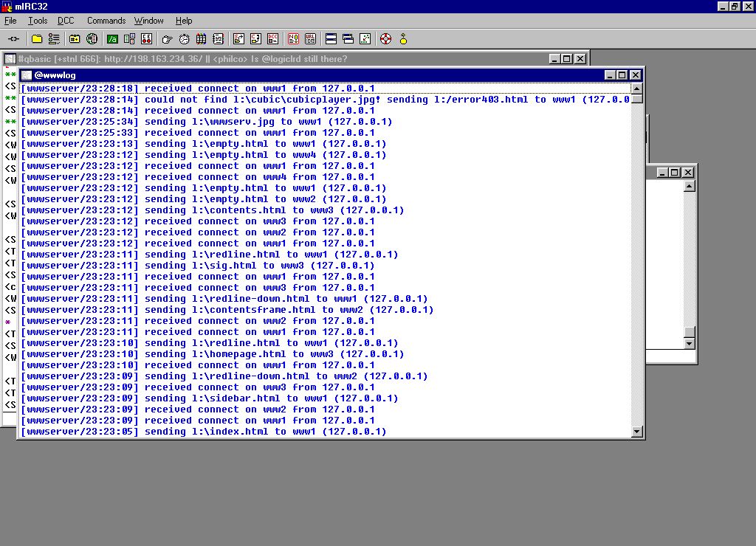
Task: Open the yellow folder setup icon
Action: [37, 38]
